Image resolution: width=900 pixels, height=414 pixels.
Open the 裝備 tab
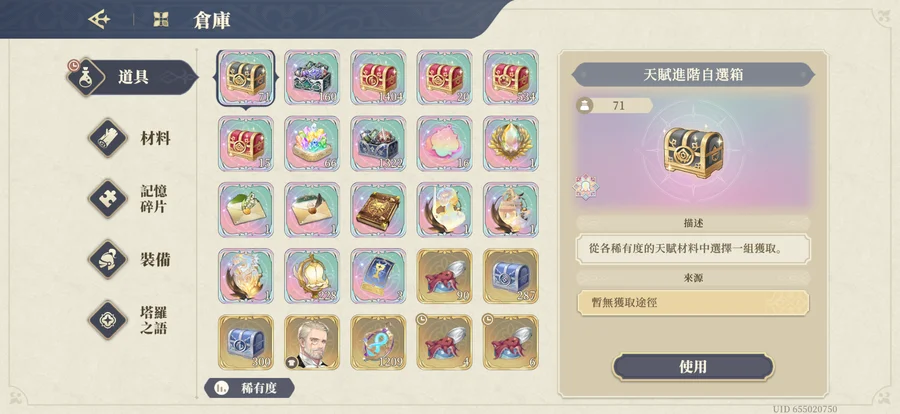point(132,260)
